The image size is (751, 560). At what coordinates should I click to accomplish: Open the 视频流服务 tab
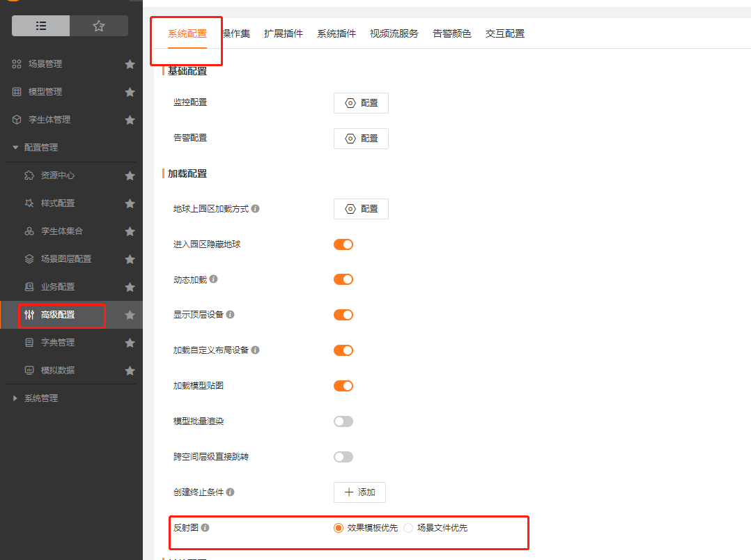coord(394,33)
